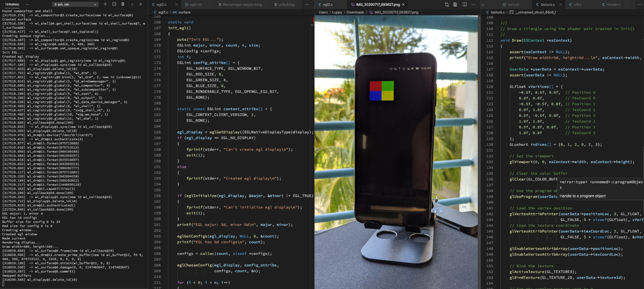Close the terminal panel
Image resolution: width=644 pixels, height=289 pixels.
click(141, 4)
